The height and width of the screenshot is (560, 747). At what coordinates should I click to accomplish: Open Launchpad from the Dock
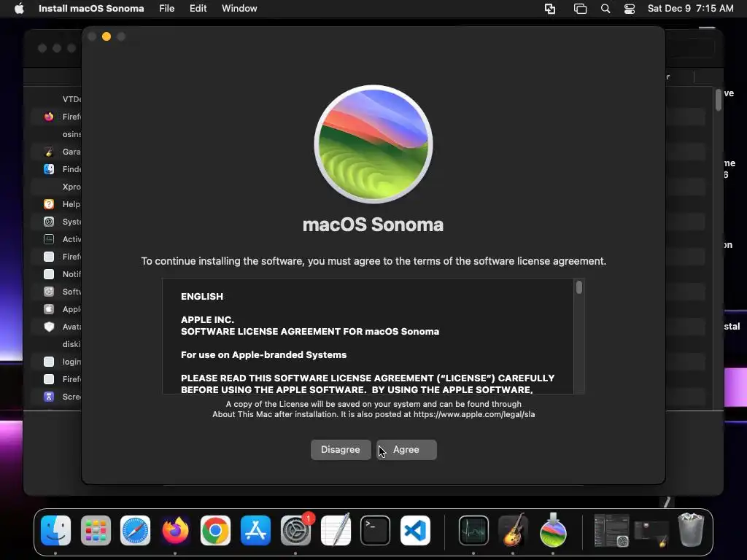(96, 530)
